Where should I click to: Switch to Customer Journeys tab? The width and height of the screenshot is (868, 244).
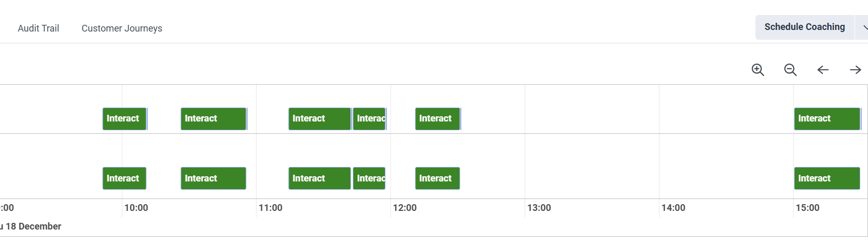(x=122, y=28)
